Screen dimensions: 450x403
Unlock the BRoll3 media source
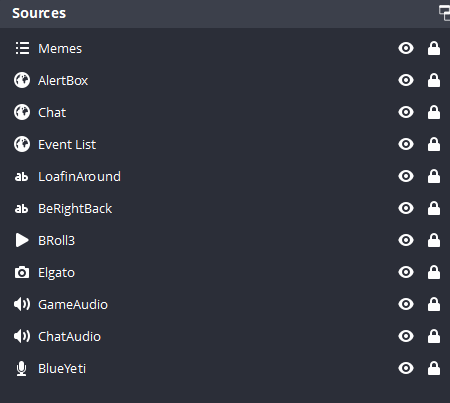point(434,240)
